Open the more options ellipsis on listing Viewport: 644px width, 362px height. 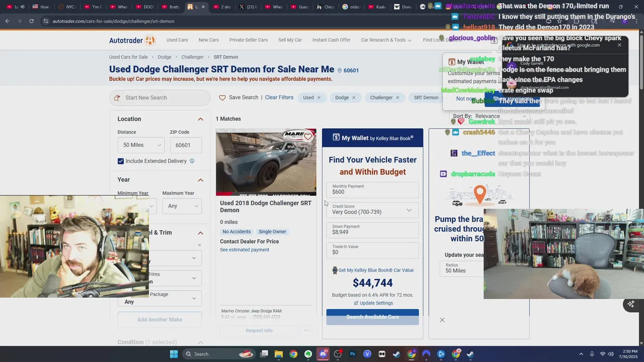click(306, 330)
